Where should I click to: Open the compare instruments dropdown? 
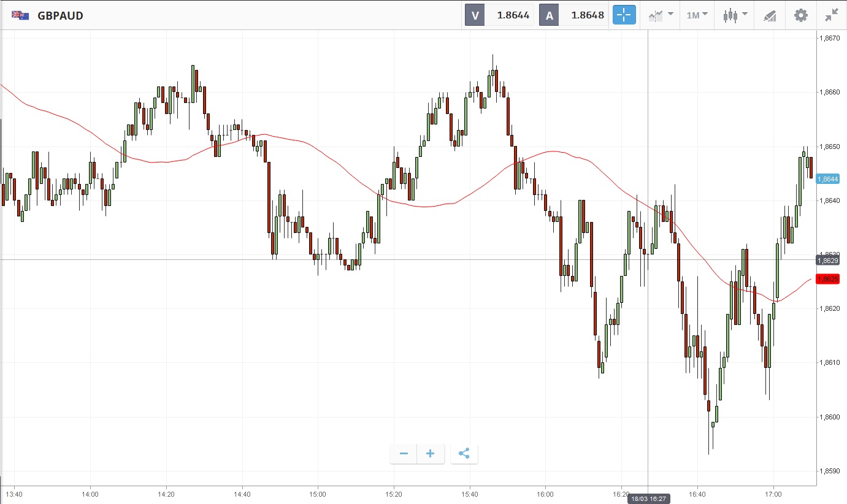[661, 15]
